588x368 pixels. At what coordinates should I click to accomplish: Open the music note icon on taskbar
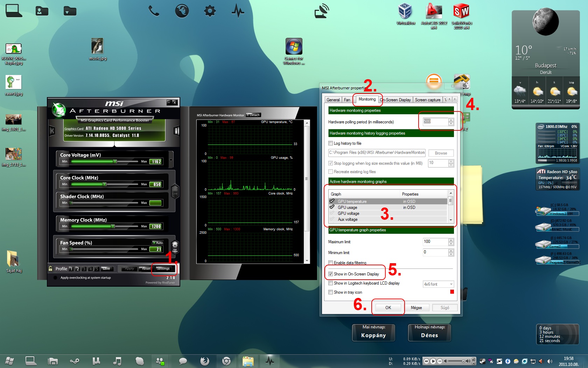[117, 361]
